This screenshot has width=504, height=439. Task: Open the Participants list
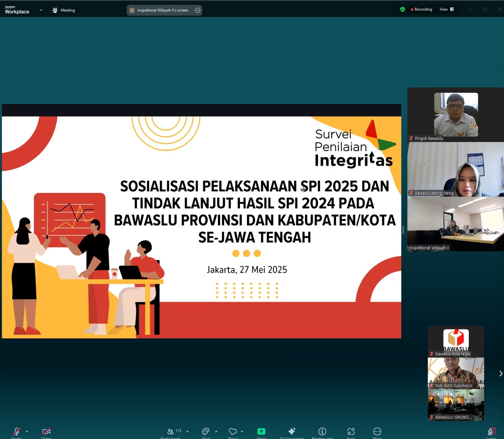tap(171, 432)
